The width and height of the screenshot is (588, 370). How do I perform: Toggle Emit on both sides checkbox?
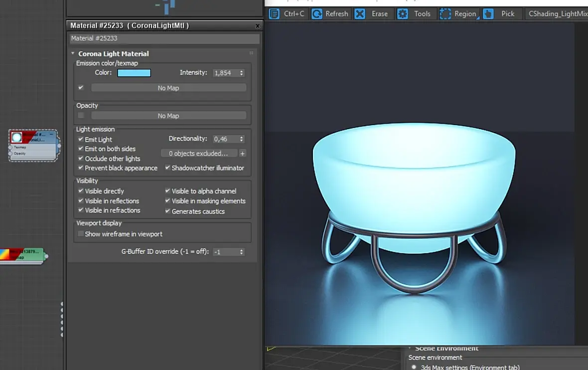coord(81,149)
